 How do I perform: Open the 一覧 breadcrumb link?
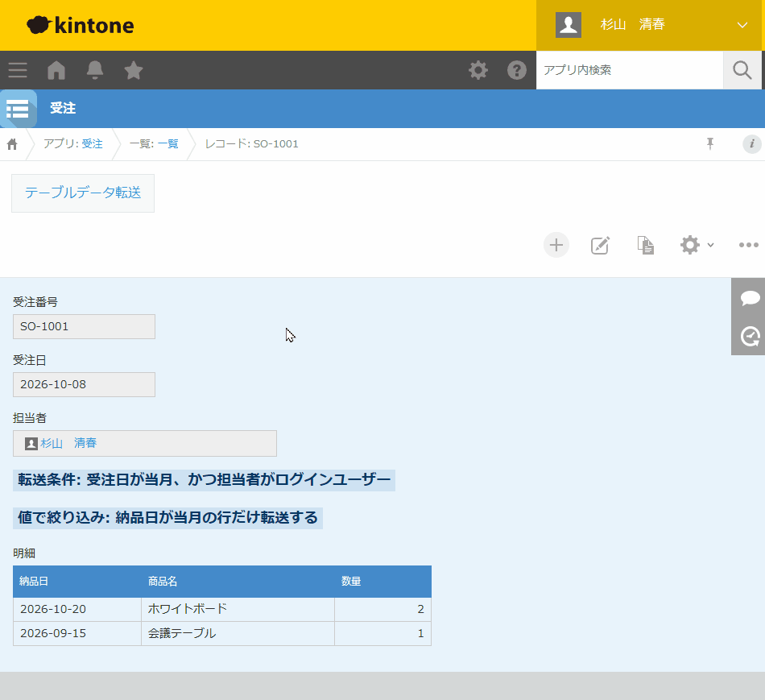167,144
